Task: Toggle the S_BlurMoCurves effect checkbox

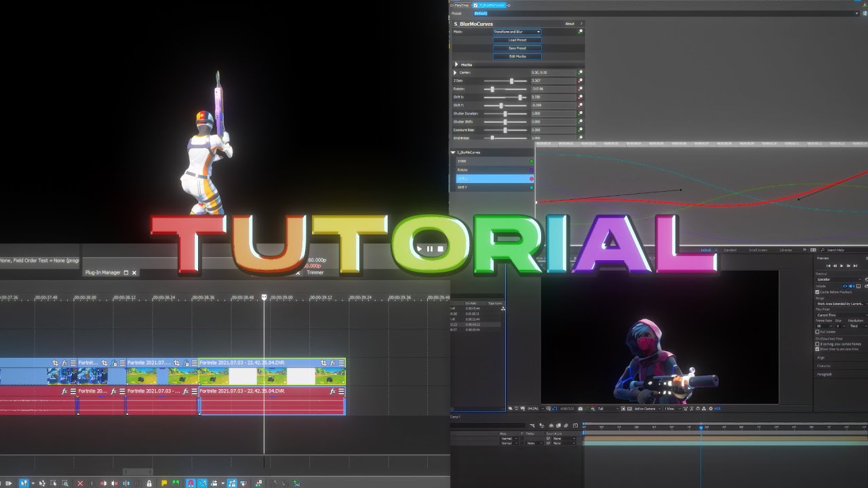Action: pos(475,5)
